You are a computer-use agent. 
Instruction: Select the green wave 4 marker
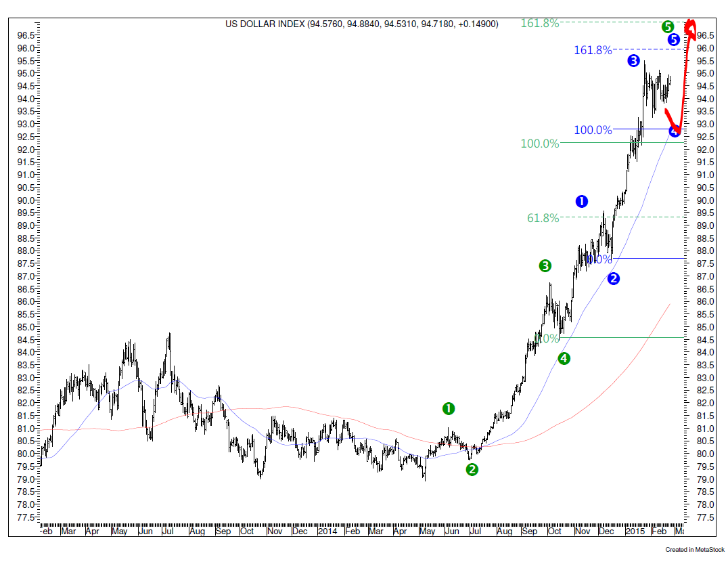coord(564,358)
